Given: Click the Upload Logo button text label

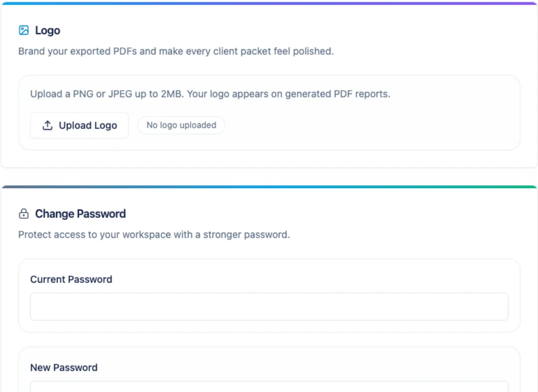Looking at the screenshot, I should (x=88, y=125).
